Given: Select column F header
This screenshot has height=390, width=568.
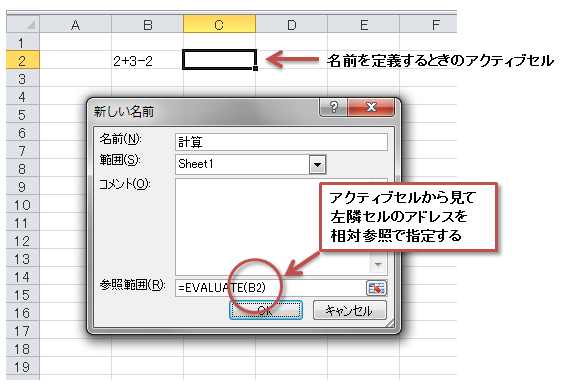Looking at the screenshot, I should coord(428,25).
